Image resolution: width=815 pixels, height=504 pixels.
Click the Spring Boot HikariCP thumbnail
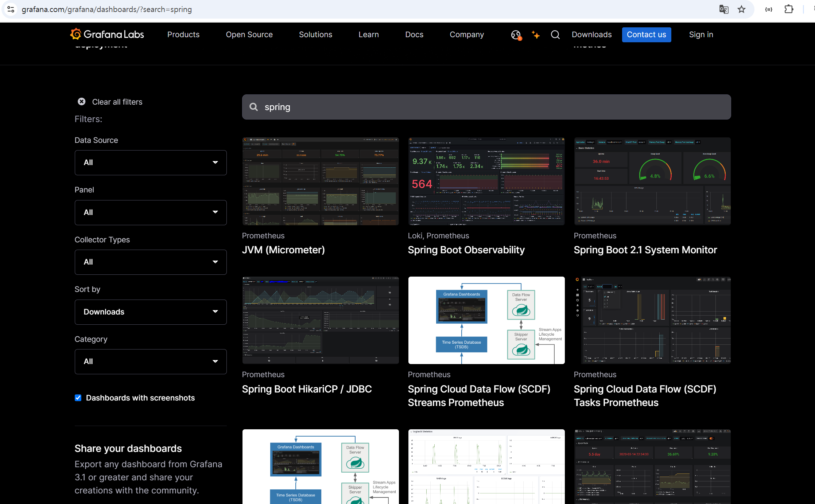coord(321,320)
